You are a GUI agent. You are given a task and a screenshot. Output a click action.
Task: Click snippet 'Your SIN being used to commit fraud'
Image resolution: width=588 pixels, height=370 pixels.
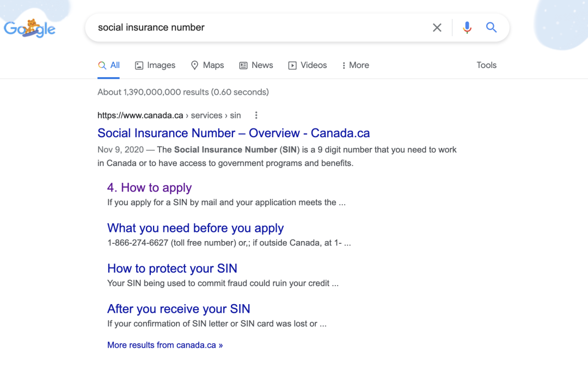223,283
